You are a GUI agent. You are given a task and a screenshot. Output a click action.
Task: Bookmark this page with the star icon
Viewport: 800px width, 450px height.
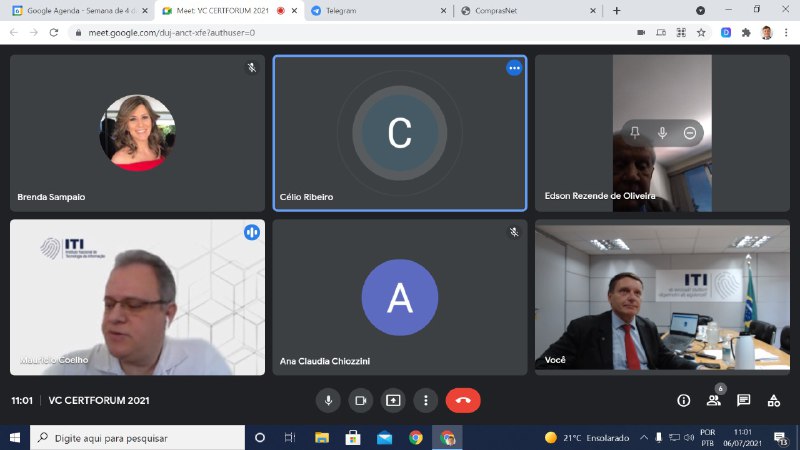click(702, 32)
